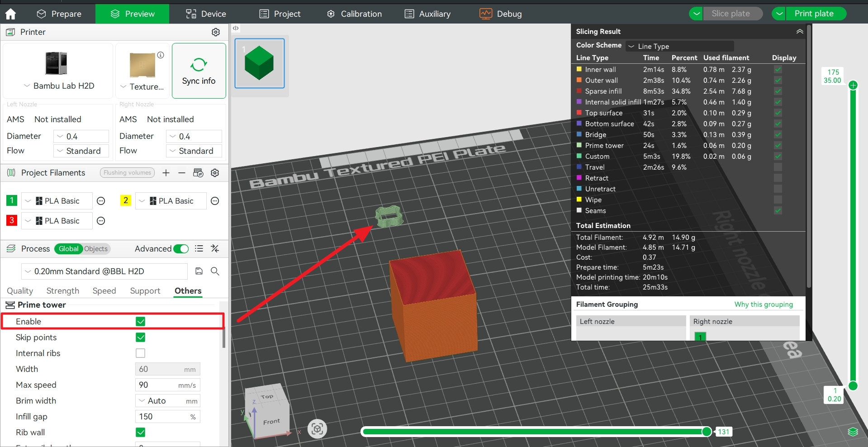The image size is (868, 447).
Task: Expand the 0.20mm Standard preset dropdown
Action: (104, 271)
